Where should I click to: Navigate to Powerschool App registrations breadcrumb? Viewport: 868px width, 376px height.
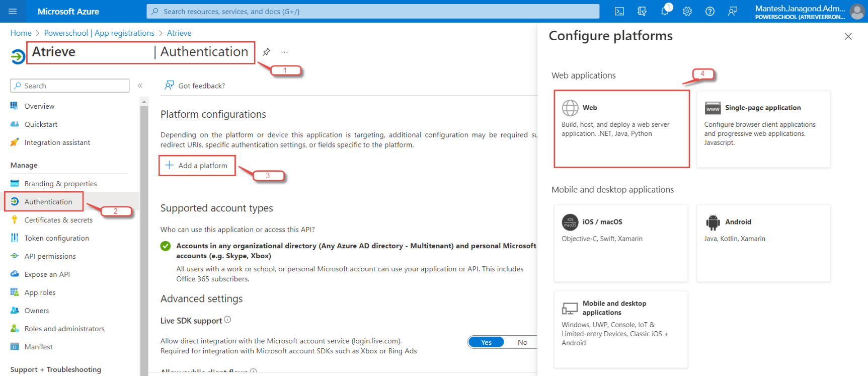tap(99, 33)
